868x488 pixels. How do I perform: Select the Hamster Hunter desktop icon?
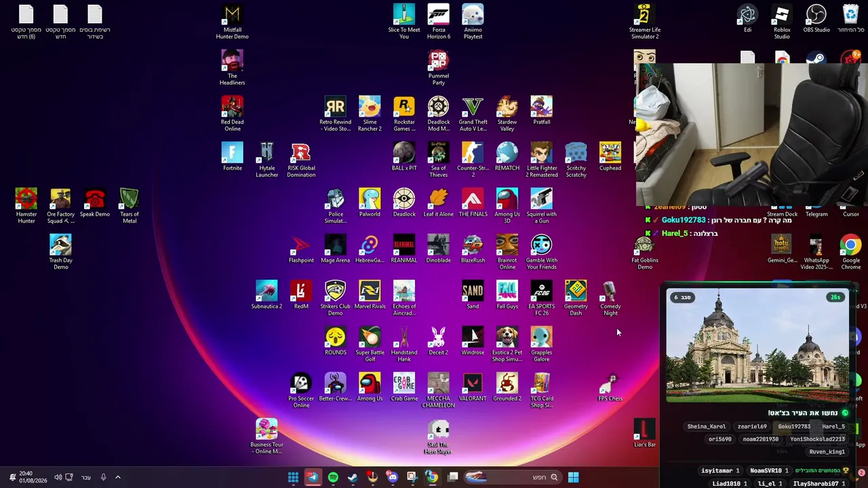26,207
